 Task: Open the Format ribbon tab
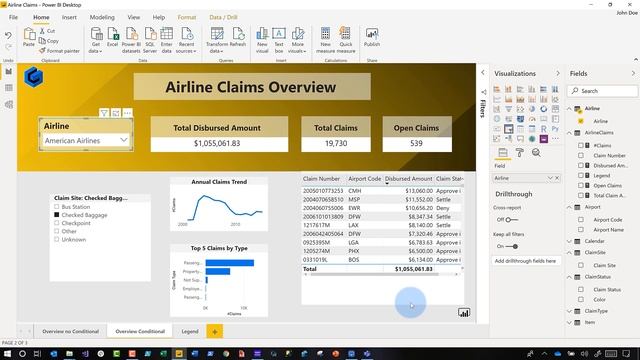coord(187,17)
